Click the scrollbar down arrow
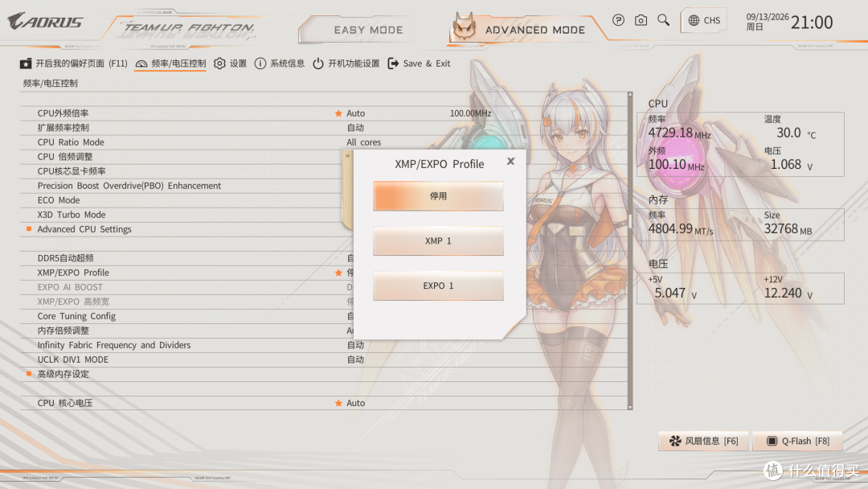Viewport: 868px width, 489px height. 630,407
